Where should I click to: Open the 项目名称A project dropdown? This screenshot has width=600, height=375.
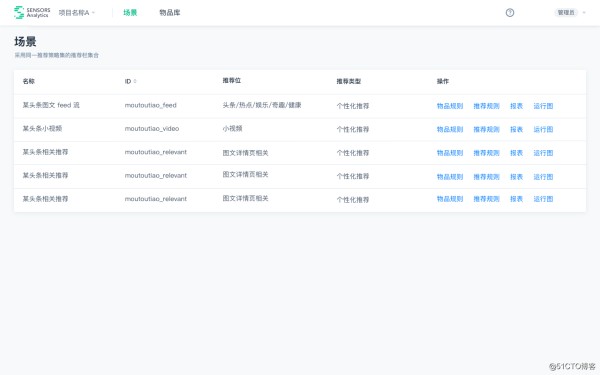[77, 13]
